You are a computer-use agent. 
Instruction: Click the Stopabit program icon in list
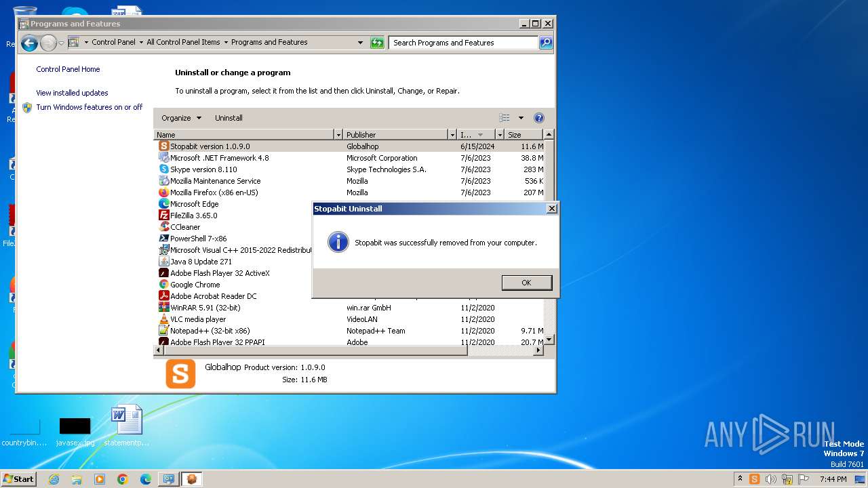click(x=163, y=146)
